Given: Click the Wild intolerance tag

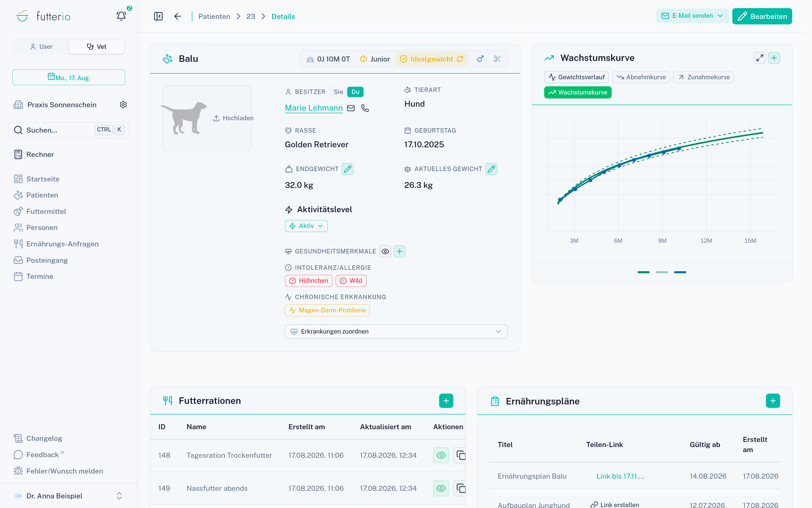Looking at the screenshot, I should click(351, 281).
